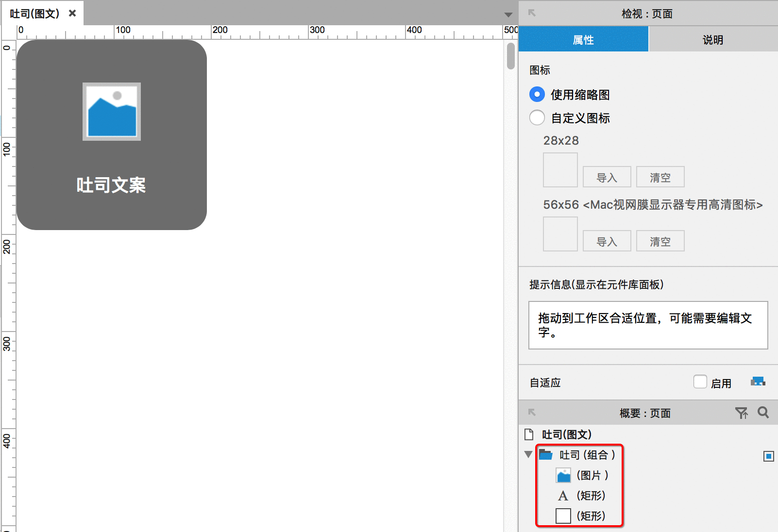Switch to the 说明 tab
This screenshot has height=532, width=778.
click(713, 39)
